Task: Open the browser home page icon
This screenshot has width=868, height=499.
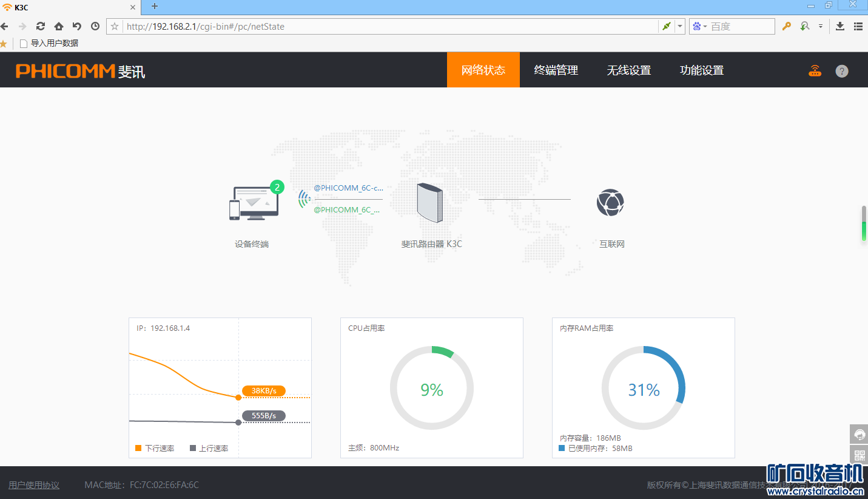Action: (x=59, y=26)
